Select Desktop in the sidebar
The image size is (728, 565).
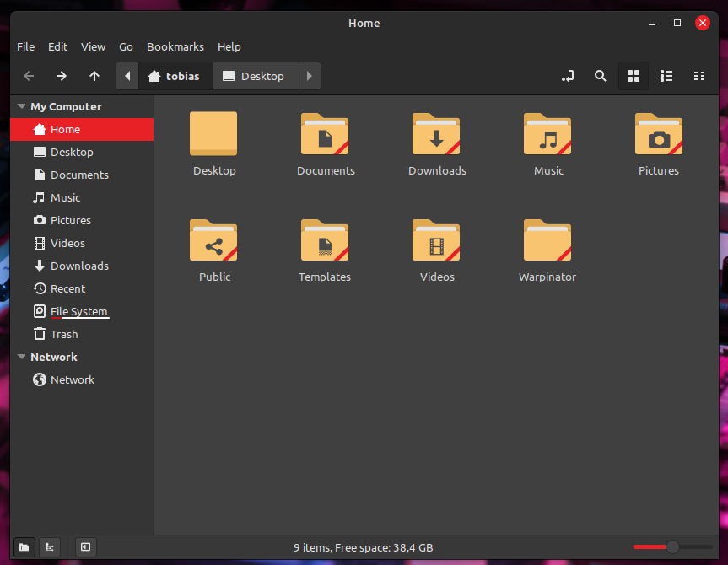click(82, 153)
